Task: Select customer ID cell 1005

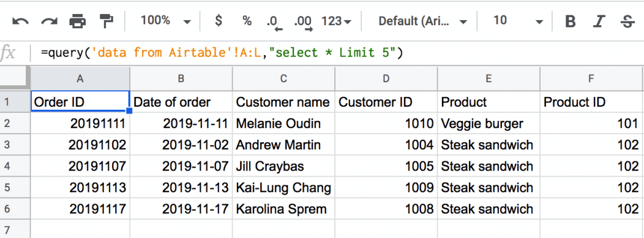Action: point(386,166)
